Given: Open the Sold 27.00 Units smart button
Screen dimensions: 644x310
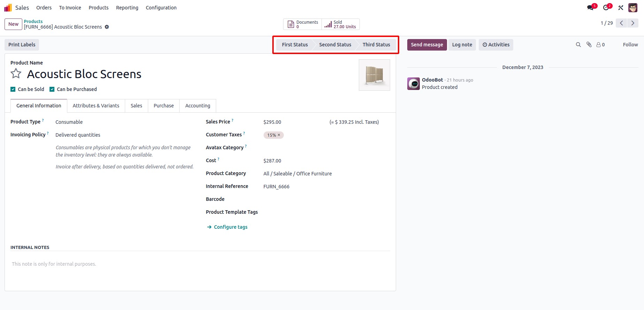Looking at the screenshot, I should 340,24.
